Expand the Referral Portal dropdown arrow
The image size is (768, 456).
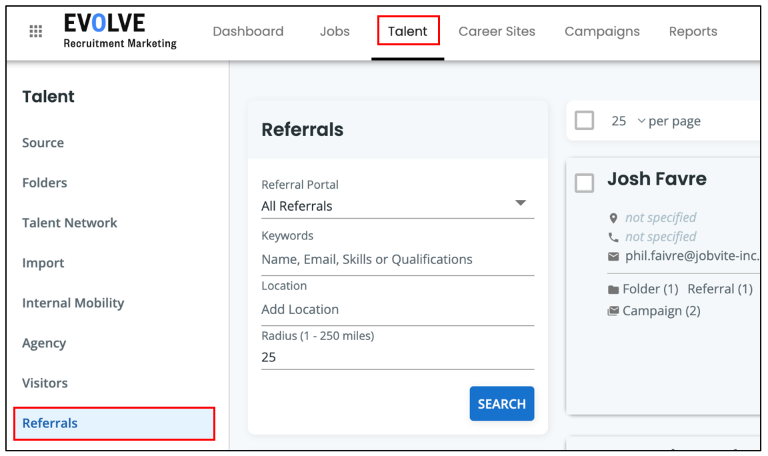(521, 203)
